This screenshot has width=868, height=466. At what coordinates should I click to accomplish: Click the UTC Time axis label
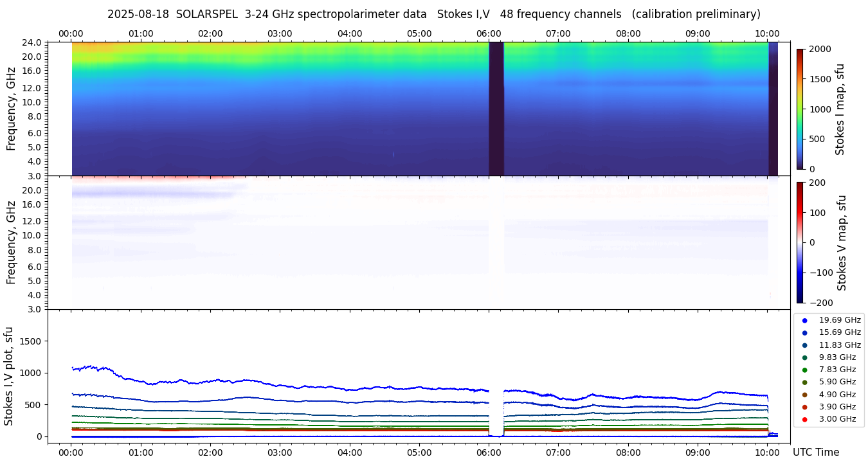pos(815,453)
